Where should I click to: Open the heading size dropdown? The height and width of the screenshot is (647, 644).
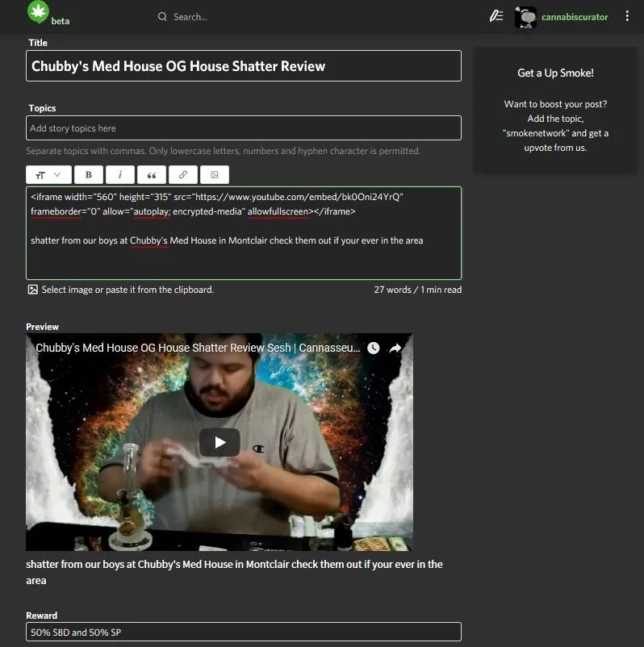(48, 175)
